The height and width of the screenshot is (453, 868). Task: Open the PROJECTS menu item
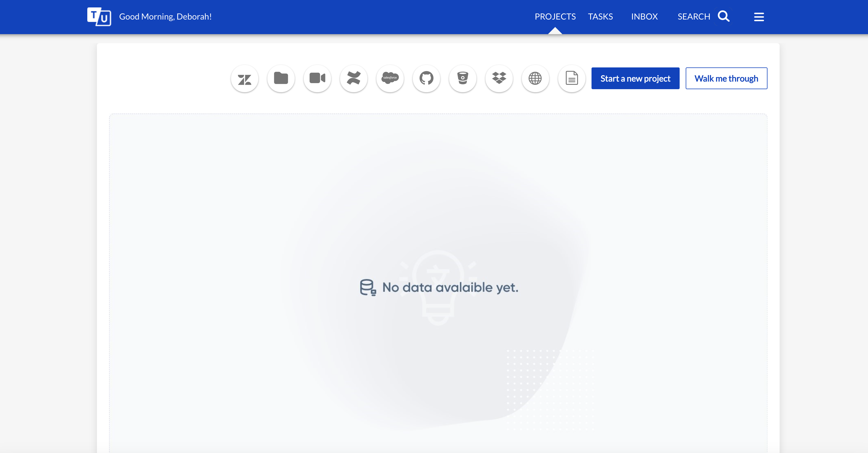coord(555,17)
